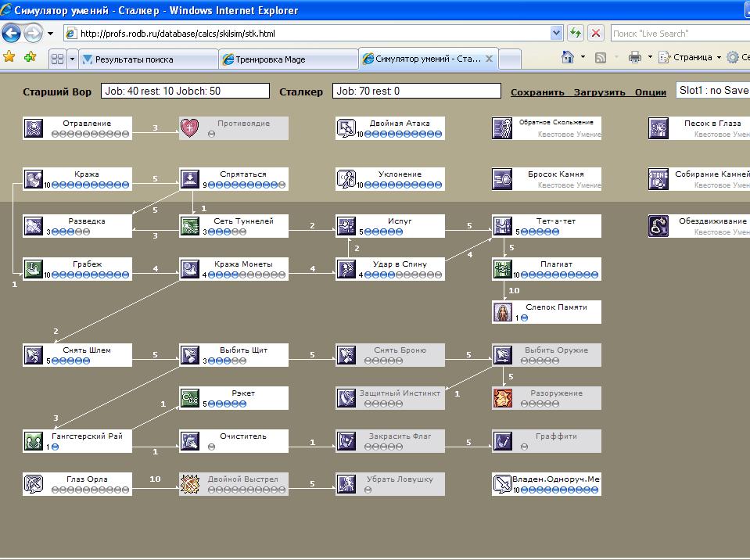This screenshot has width=750, height=560.
Task: Open the Favorites star icon
Action: (9, 57)
